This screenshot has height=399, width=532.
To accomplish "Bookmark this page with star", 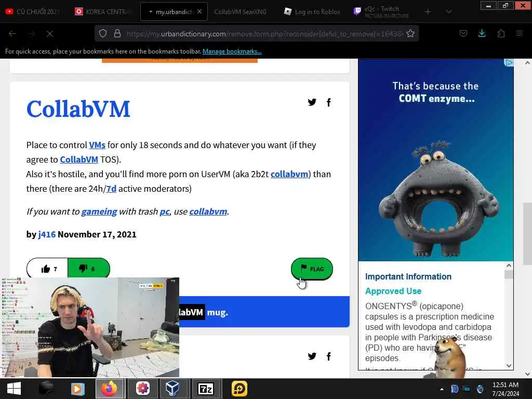I will [410, 34].
